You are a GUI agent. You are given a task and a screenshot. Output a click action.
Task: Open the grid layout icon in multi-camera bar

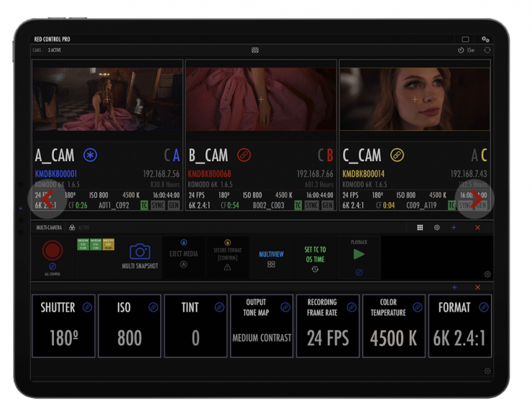420,228
